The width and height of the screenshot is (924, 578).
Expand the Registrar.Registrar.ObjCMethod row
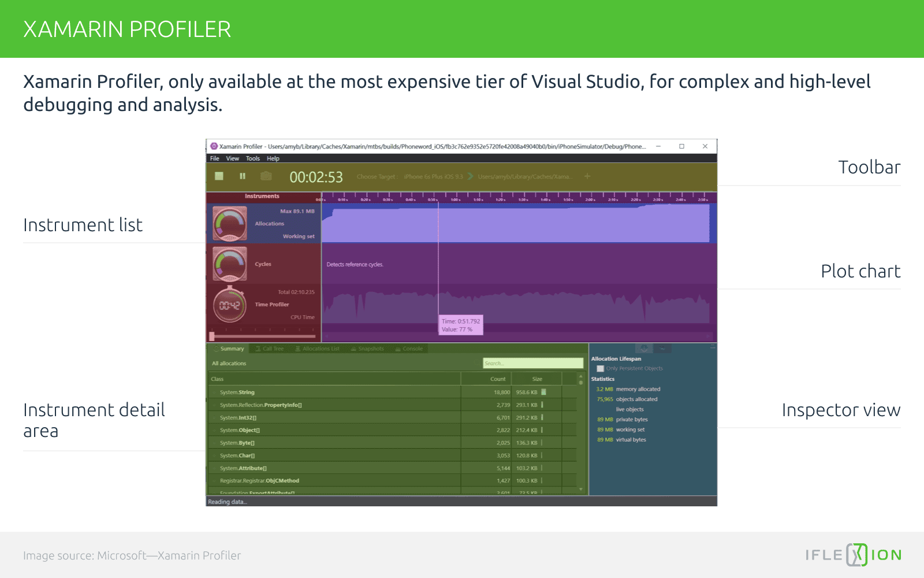pyautogui.click(x=214, y=480)
